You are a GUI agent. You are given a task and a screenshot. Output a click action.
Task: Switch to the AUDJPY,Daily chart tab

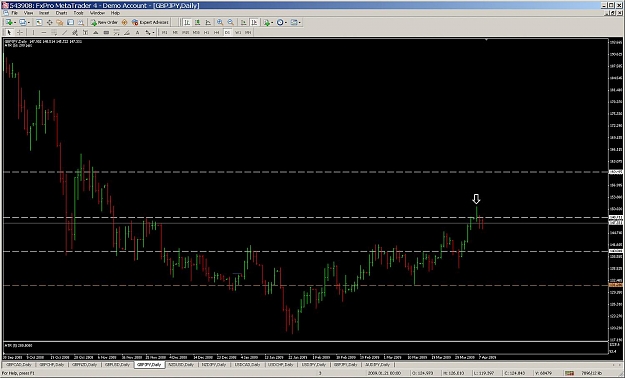[378, 364]
